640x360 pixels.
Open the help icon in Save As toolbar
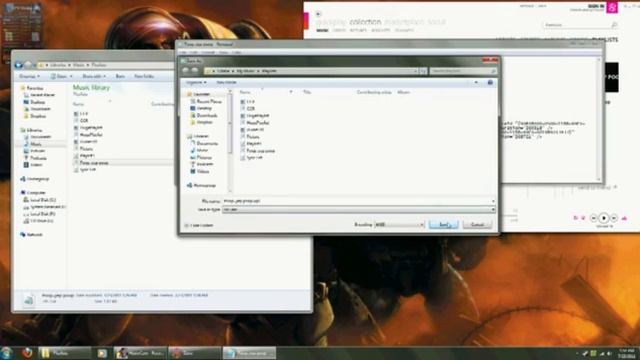point(490,82)
